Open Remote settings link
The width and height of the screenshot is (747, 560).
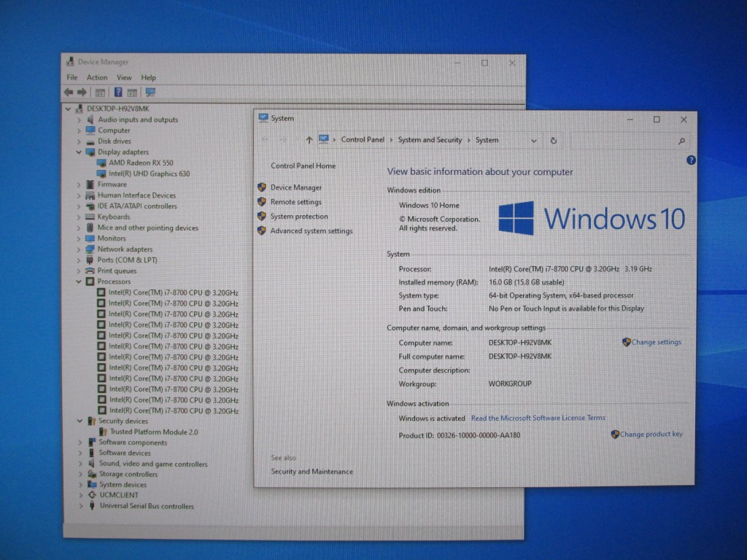(x=296, y=202)
